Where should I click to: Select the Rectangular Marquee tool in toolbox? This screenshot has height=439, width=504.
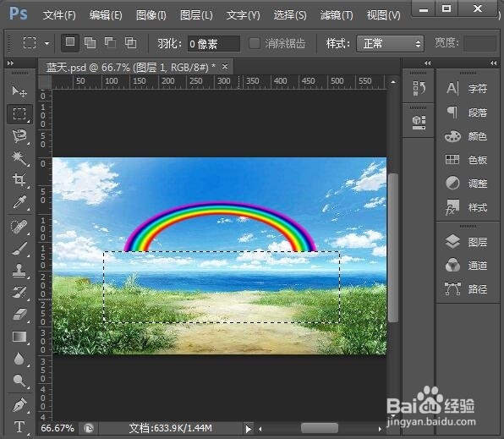[x=19, y=114]
